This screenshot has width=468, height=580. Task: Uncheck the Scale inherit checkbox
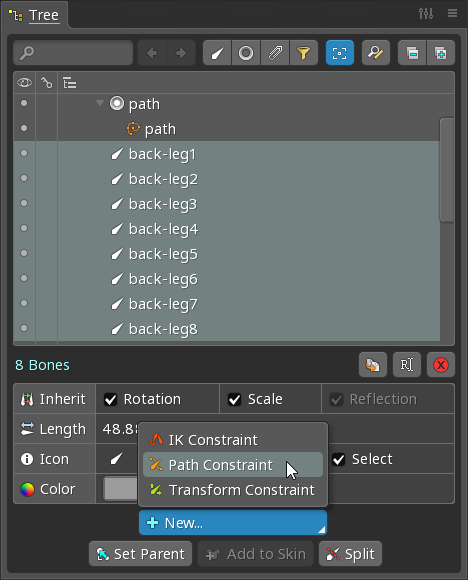tap(235, 399)
